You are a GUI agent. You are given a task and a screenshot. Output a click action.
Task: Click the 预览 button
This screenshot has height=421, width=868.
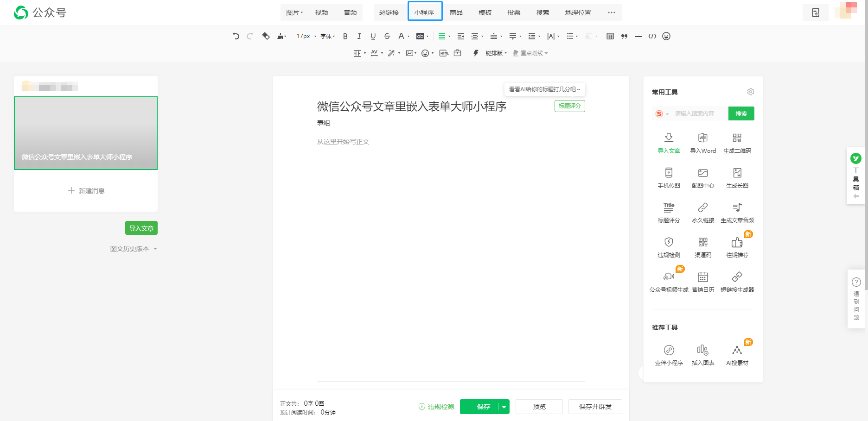pos(539,407)
